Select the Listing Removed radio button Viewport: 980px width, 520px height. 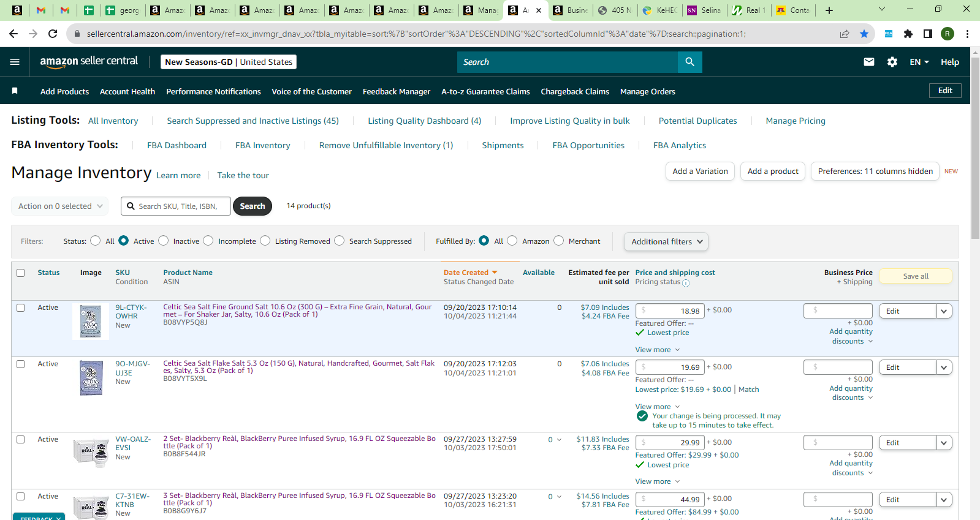(265, 241)
